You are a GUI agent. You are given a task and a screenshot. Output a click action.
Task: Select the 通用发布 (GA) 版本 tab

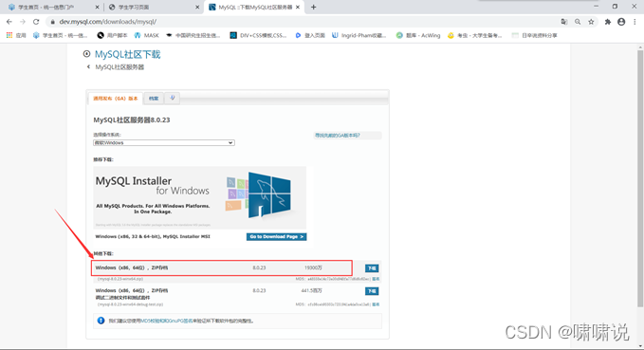116,99
